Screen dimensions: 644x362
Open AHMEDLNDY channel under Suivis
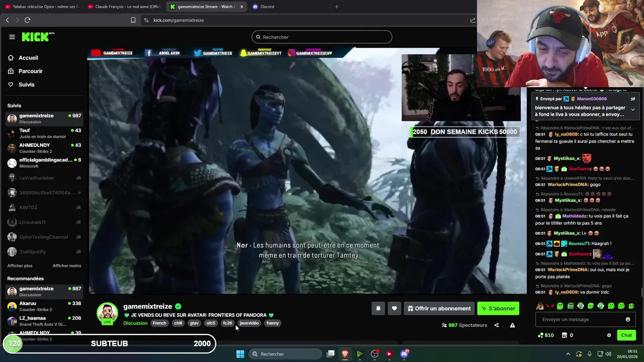44,148
